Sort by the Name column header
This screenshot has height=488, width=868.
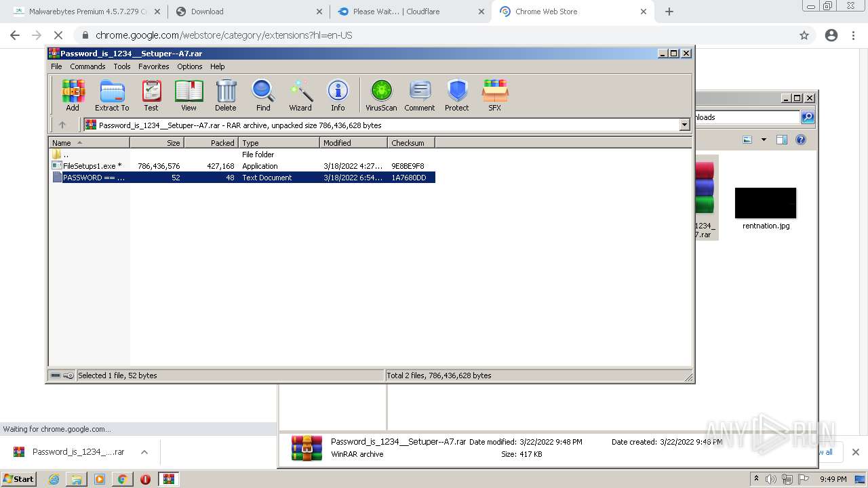tap(89, 143)
